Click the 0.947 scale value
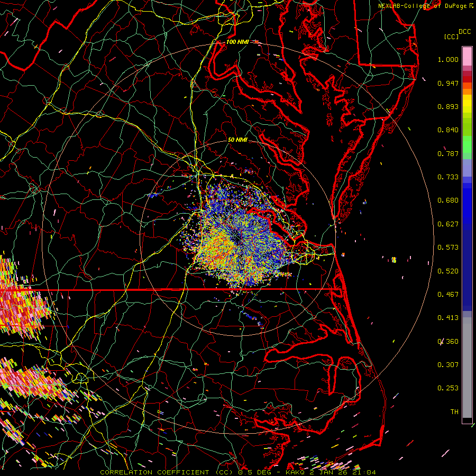This screenshot has width=476, height=476. click(x=448, y=83)
